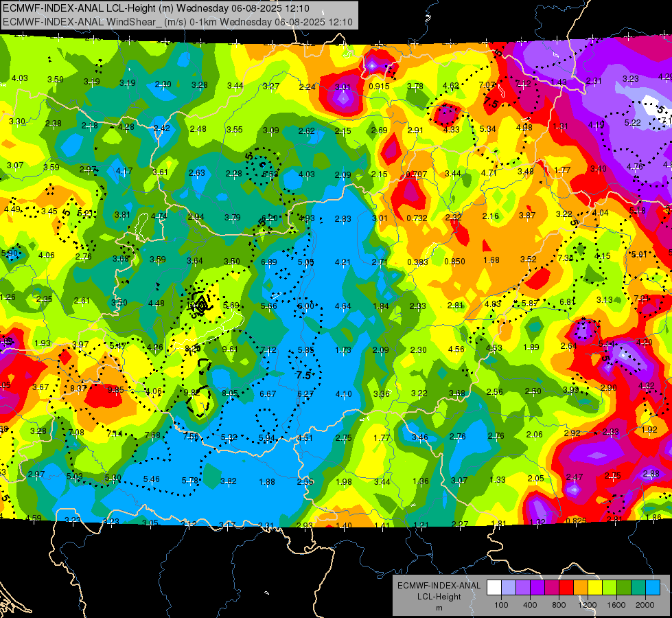Click the '1600' legend tick label
This screenshot has height=618, width=672.
[x=616, y=605]
